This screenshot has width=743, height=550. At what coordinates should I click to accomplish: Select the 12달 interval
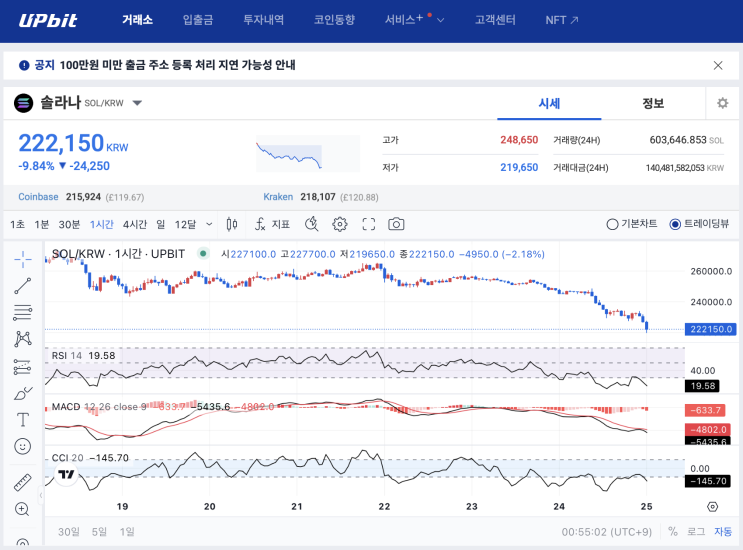pyautogui.click(x=185, y=224)
